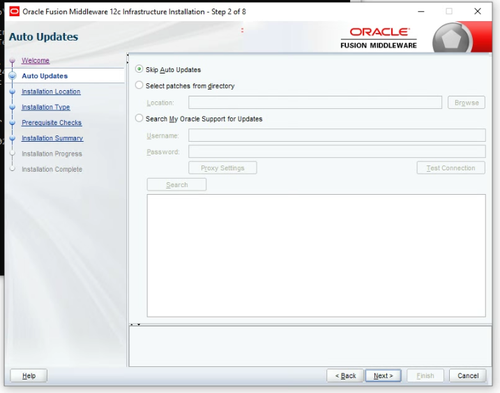Open the Installation Location step link

coord(51,91)
